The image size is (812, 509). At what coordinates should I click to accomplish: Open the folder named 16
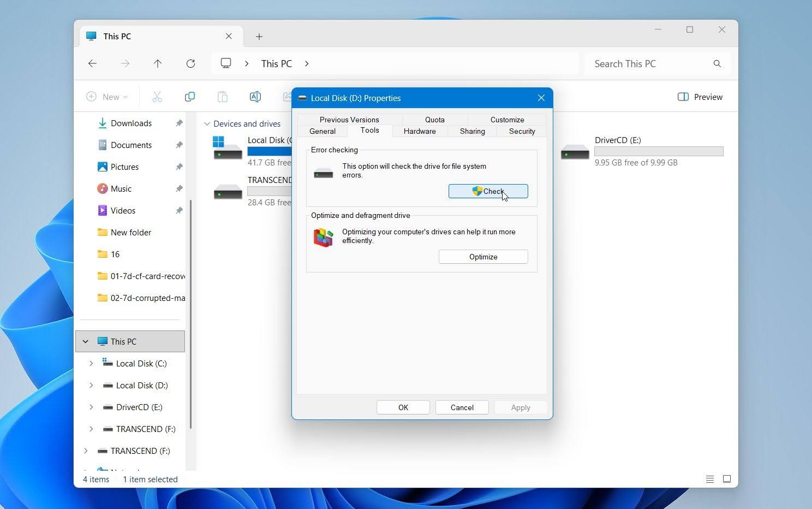(x=115, y=254)
